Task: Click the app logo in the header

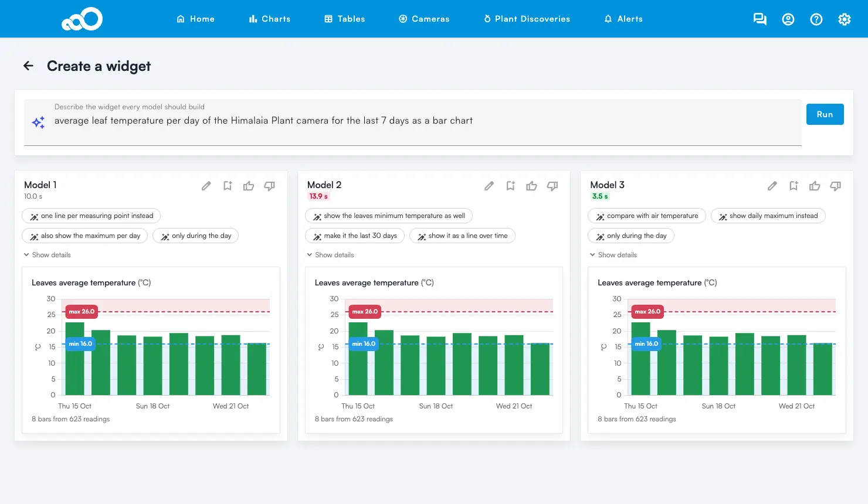Action: click(x=82, y=19)
